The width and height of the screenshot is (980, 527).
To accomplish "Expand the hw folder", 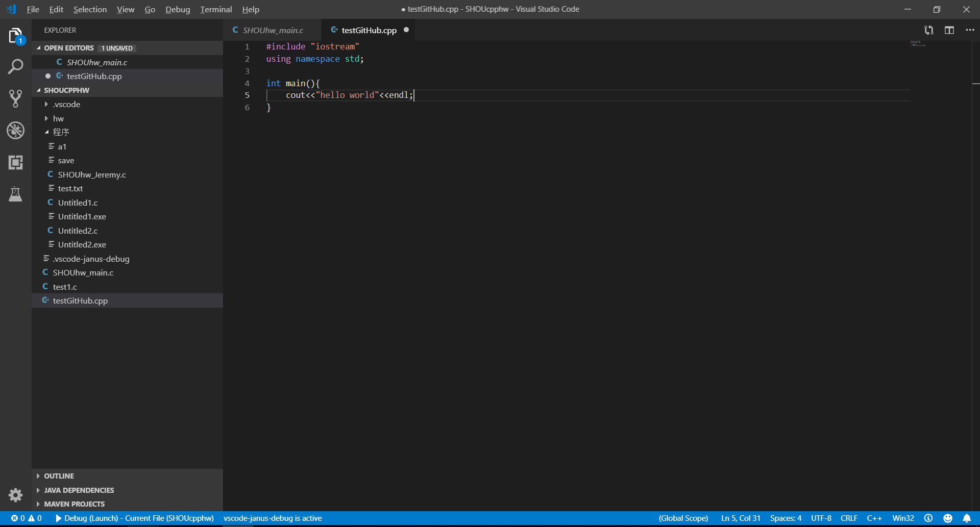I will pos(46,118).
